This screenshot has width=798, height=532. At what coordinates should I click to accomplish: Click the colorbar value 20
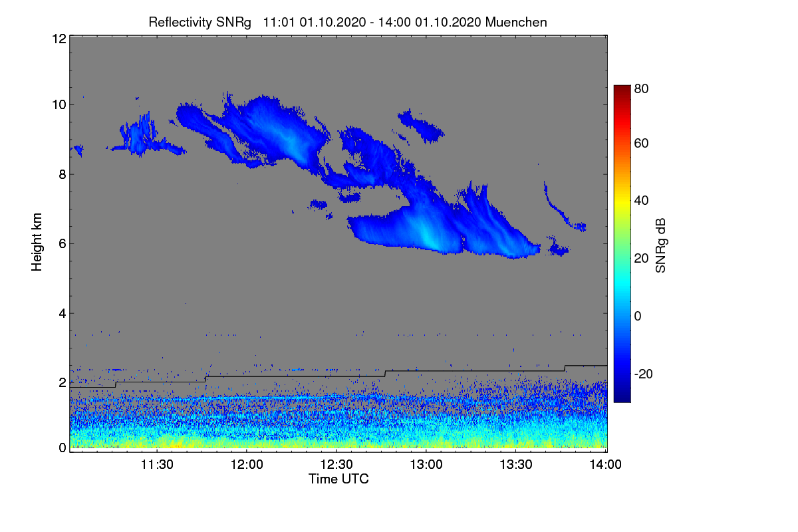pyautogui.click(x=642, y=258)
